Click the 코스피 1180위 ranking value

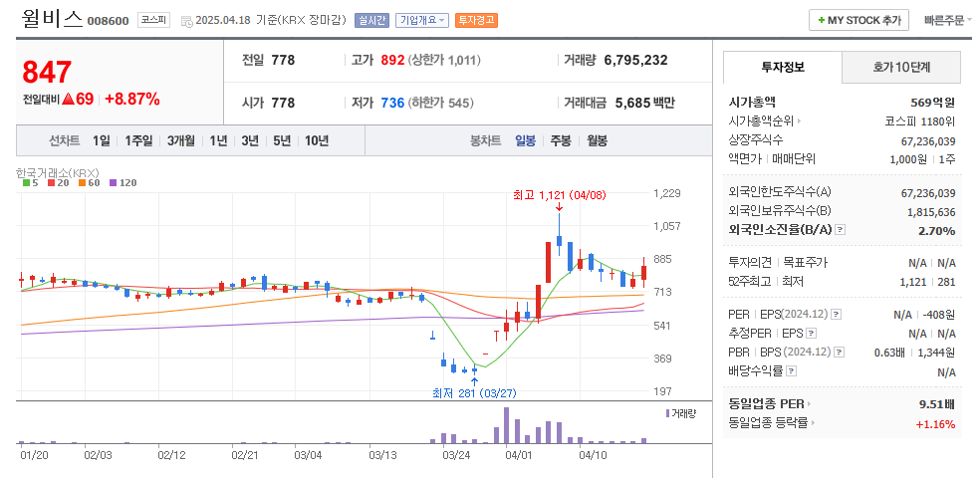point(920,121)
